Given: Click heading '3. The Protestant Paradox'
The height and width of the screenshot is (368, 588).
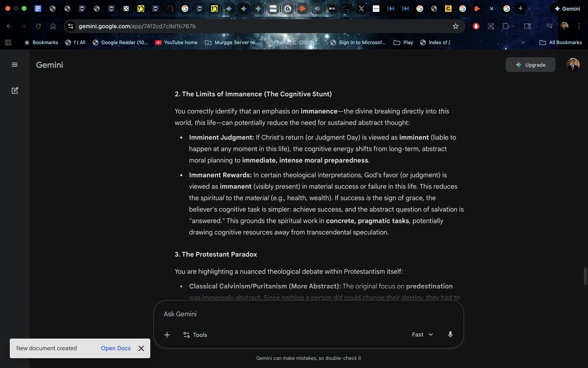Looking at the screenshot, I should pyautogui.click(x=216, y=254).
